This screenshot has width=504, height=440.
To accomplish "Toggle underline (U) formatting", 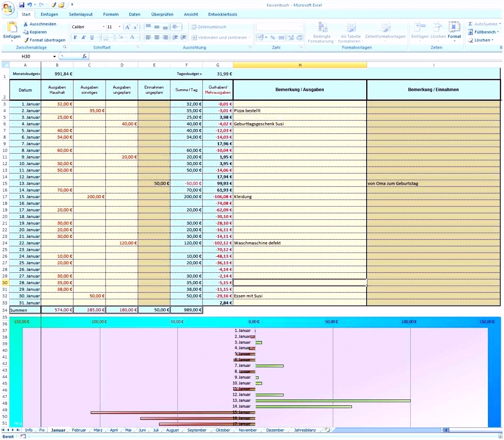I will pos(92,38).
